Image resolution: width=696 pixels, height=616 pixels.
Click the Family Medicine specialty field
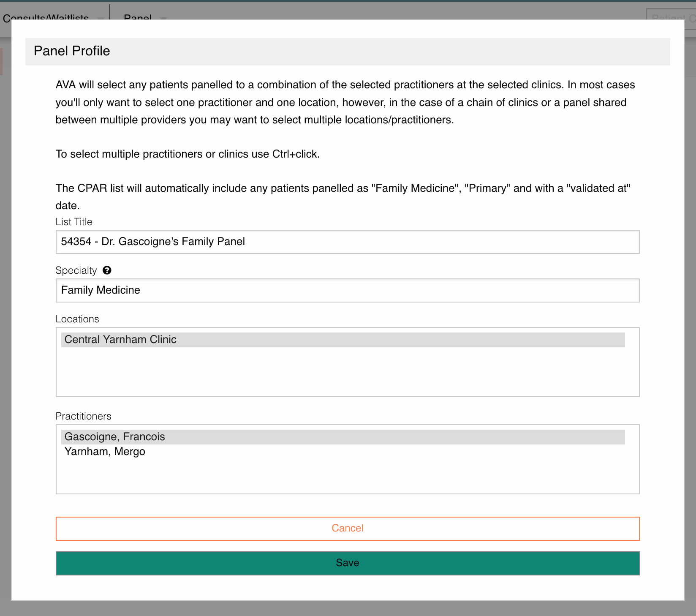click(x=347, y=290)
